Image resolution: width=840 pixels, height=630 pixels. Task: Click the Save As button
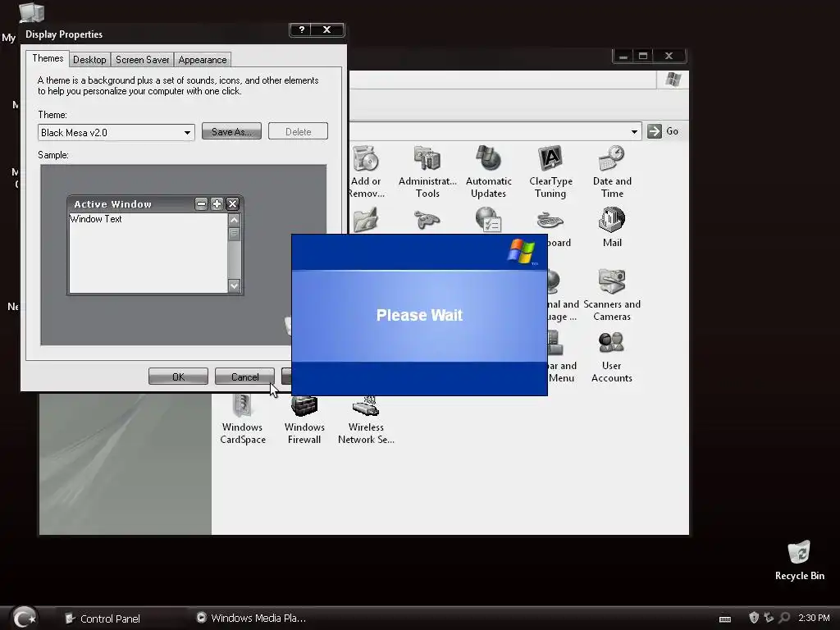click(x=231, y=132)
